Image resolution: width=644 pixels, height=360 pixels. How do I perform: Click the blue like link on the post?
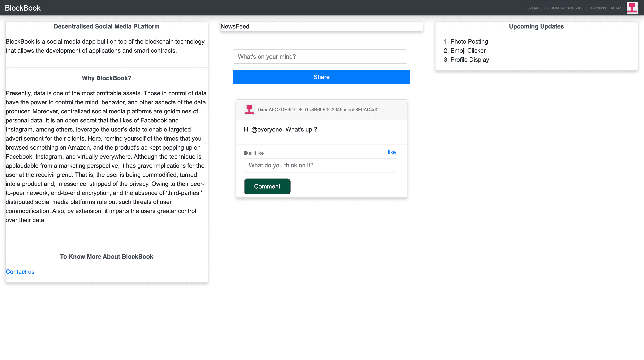392,152
